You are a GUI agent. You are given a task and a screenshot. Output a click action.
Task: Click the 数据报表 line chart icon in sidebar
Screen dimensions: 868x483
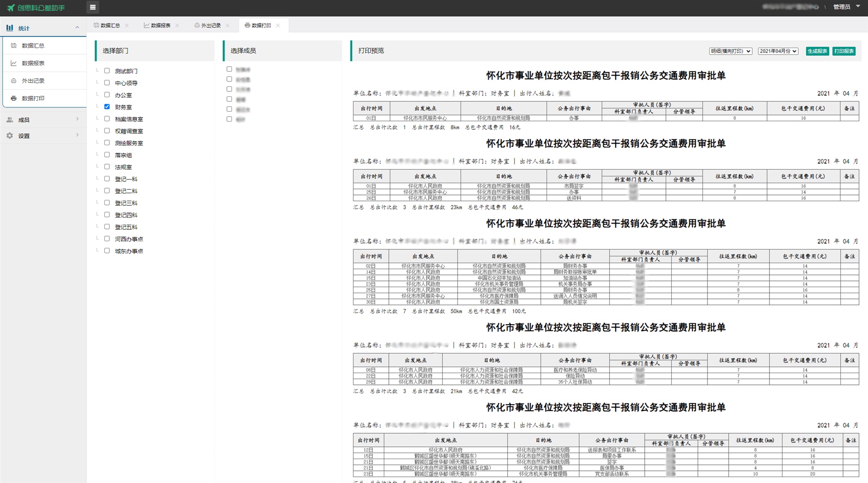click(14, 63)
